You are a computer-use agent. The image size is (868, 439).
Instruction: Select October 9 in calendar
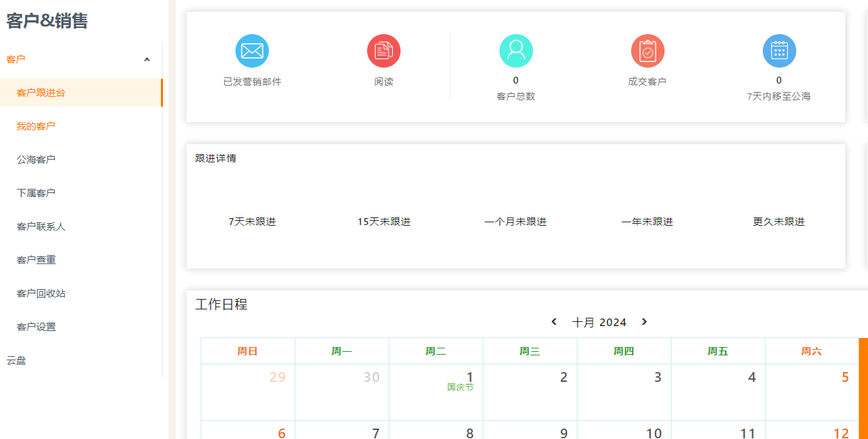click(530, 430)
